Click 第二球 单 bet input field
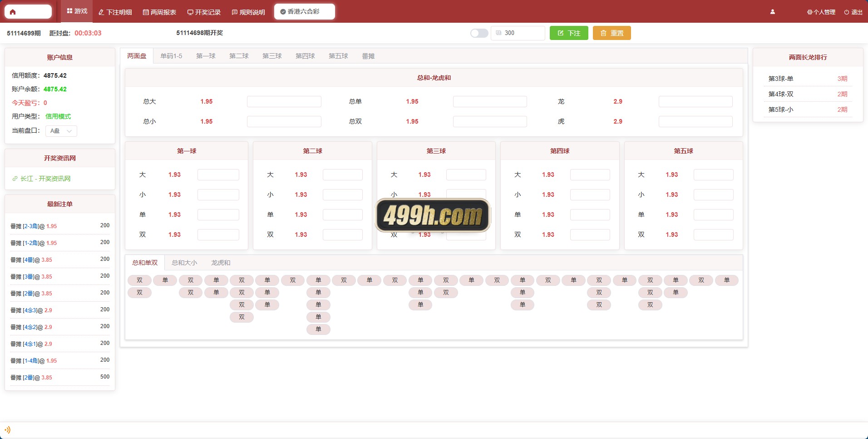Viewport: 868px width, 439px height. pyautogui.click(x=343, y=215)
